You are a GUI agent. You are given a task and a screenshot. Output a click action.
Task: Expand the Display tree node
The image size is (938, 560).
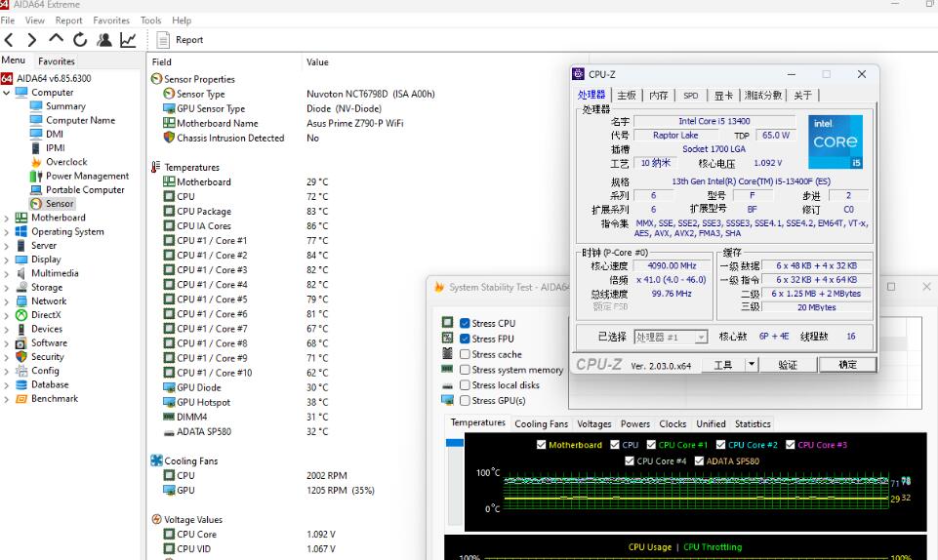(x=7, y=260)
